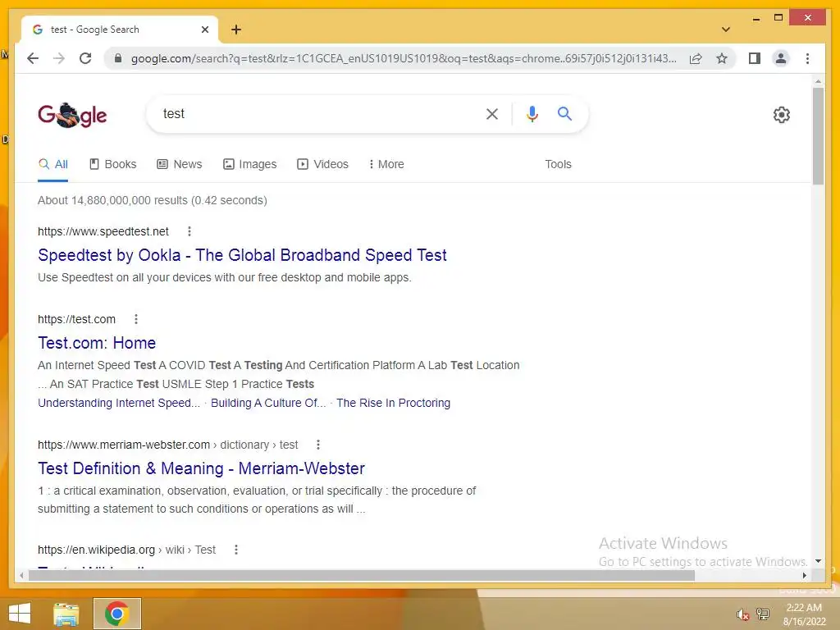Open Google quick settings gear

pos(782,115)
